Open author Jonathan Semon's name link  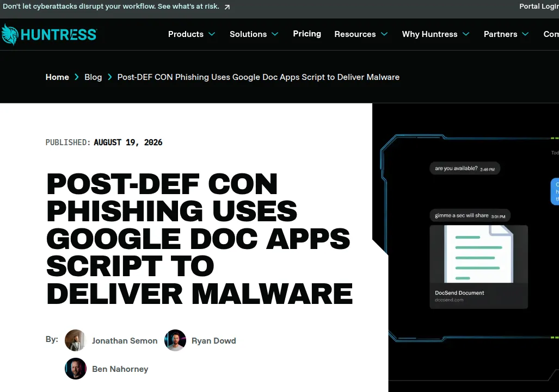click(x=125, y=341)
